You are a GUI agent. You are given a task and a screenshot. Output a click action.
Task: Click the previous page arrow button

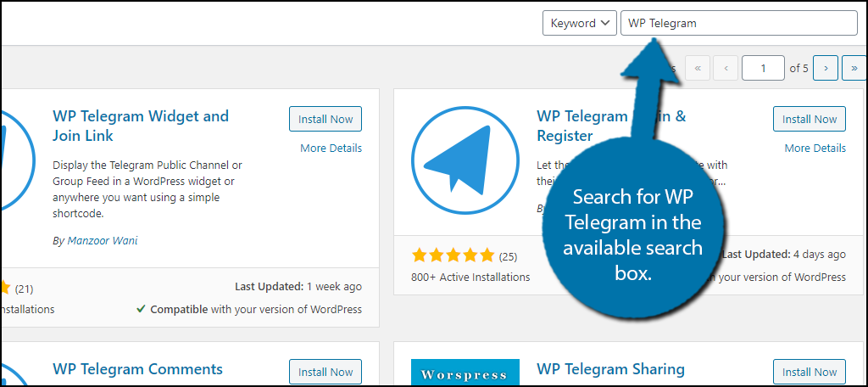coord(726,68)
